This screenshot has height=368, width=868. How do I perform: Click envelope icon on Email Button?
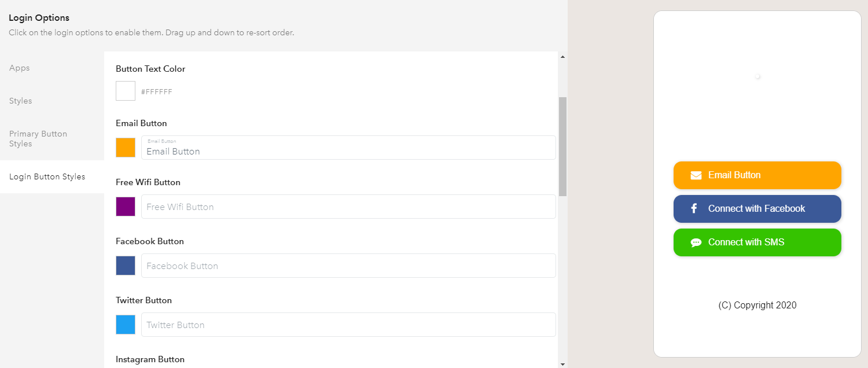696,175
